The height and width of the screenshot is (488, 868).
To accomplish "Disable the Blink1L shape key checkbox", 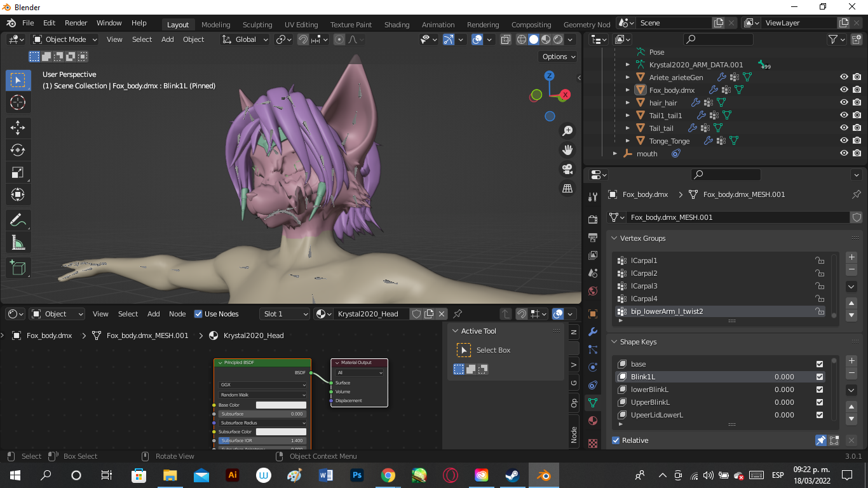I will [820, 377].
